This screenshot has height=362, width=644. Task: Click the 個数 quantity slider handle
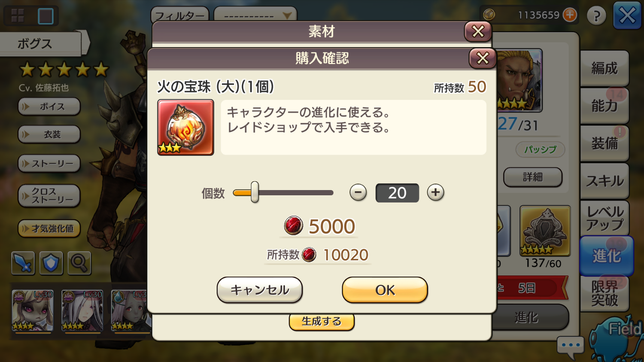(x=255, y=192)
